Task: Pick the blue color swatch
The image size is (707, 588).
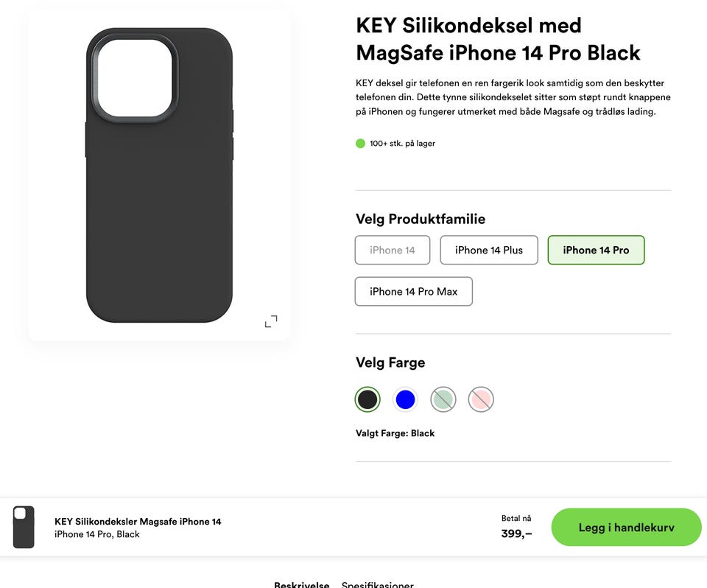Action: pyautogui.click(x=405, y=399)
